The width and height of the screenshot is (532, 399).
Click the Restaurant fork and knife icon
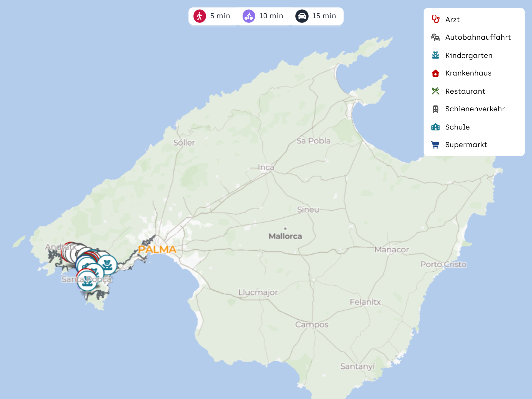[x=435, y=91]
